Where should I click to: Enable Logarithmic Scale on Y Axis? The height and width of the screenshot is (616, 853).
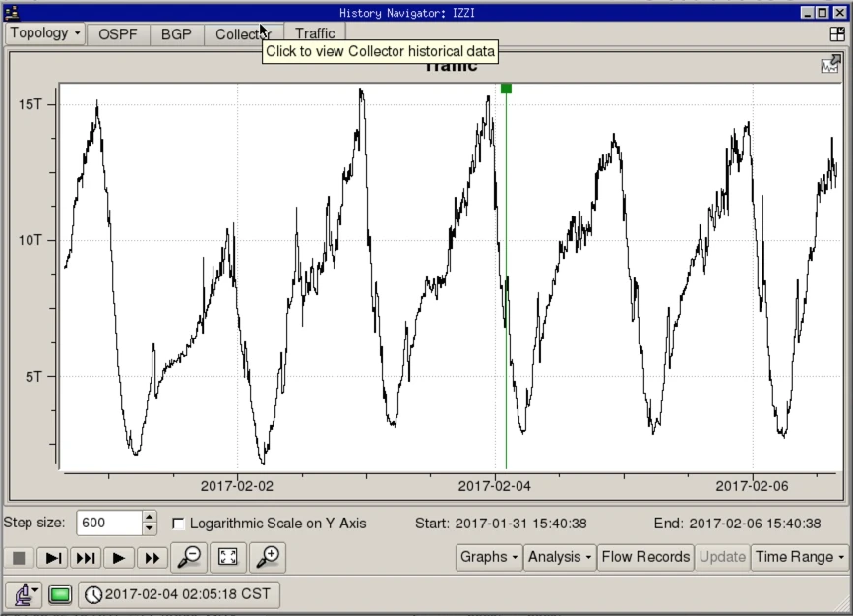tap(178, 524)
